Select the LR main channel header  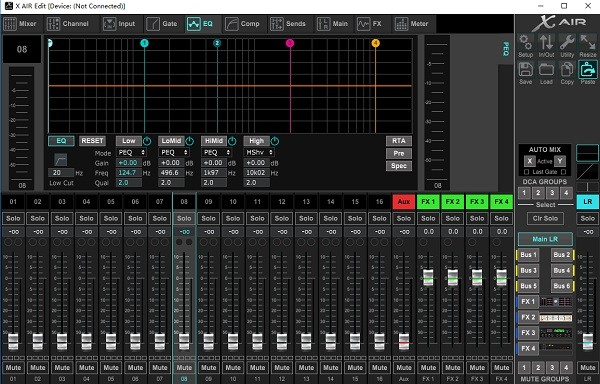point(588,202)
